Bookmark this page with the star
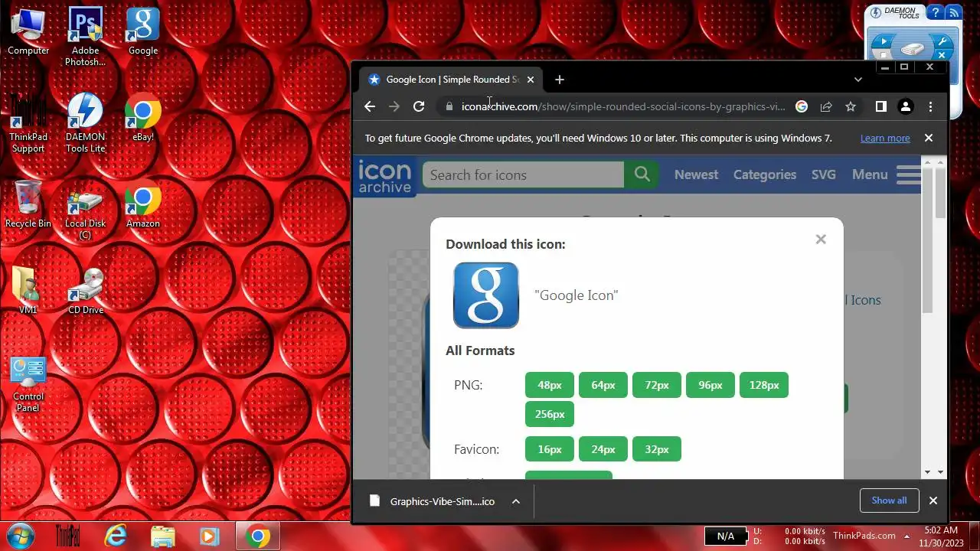Viewport: 980px width, 551px height. pos(851,106)
